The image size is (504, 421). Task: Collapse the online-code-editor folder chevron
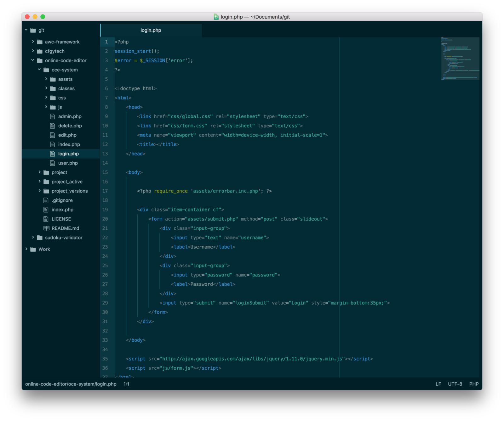point(33,60)
